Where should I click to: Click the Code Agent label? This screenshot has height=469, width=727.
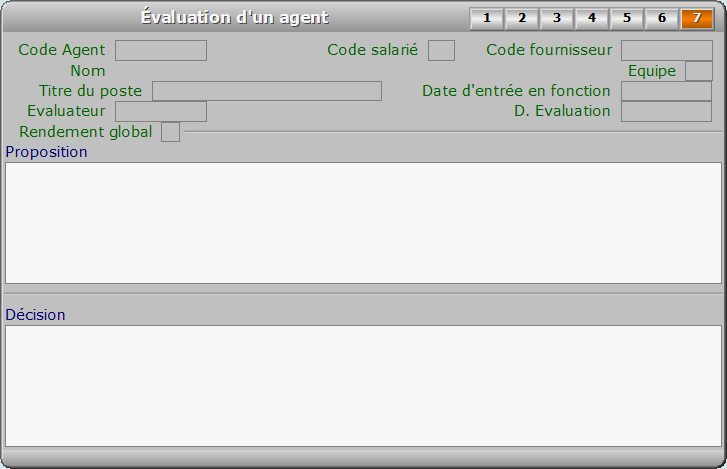click(62, 50)
